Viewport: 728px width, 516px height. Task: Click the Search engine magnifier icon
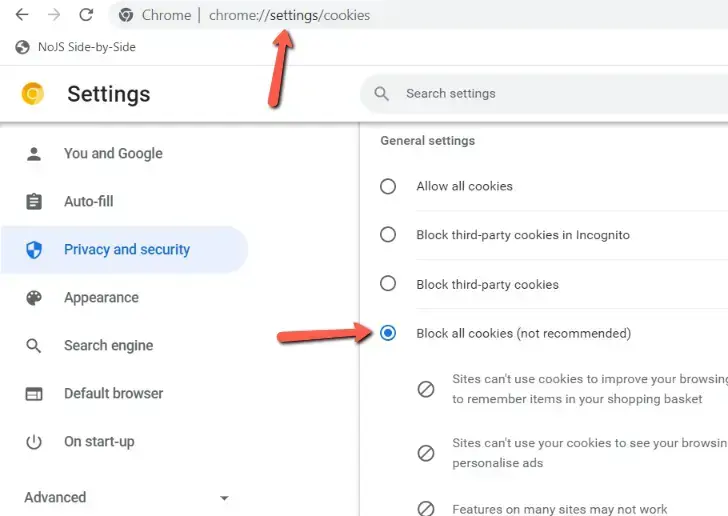point(34,346)
